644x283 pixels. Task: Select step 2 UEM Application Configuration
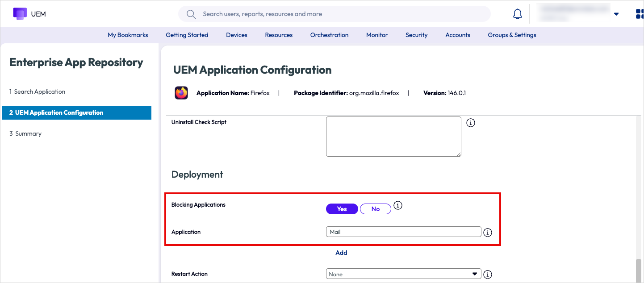(x=77, y=112)
